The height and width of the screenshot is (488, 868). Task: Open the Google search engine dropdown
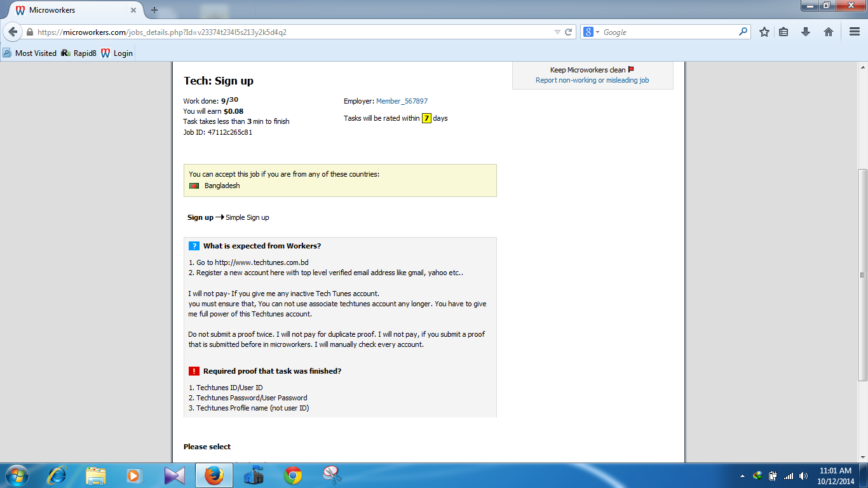point(592,32)
